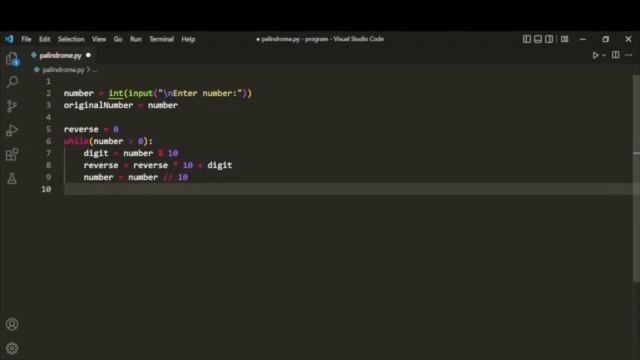The image size is (640, 360).
Task: Run Python file with play button
Action: (595, 55)
